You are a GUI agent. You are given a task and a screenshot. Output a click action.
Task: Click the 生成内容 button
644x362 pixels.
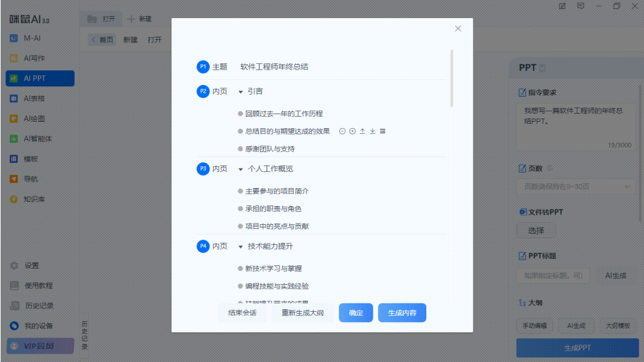[x=402, y=313]
